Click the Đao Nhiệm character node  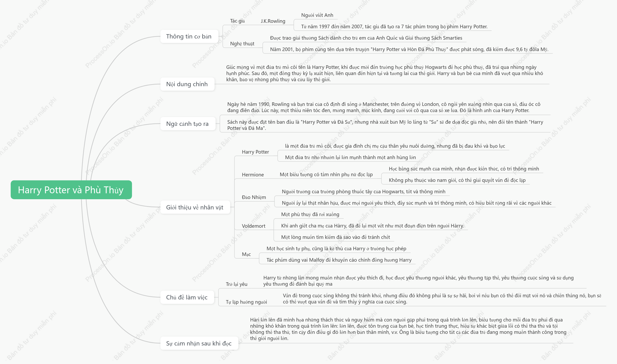254,197
